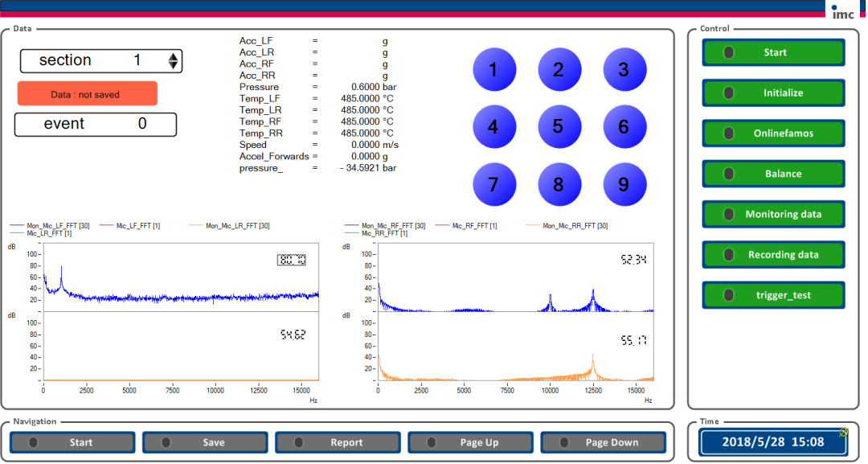Click the blue number 7 button
The image size is (868, 464).
(x=493, y=184)
